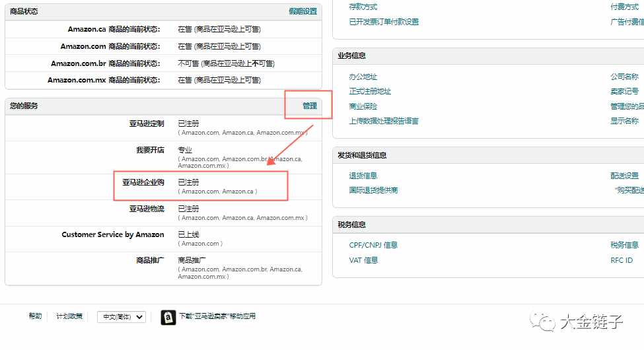Select the 已上线 status text

click(188, 234)
